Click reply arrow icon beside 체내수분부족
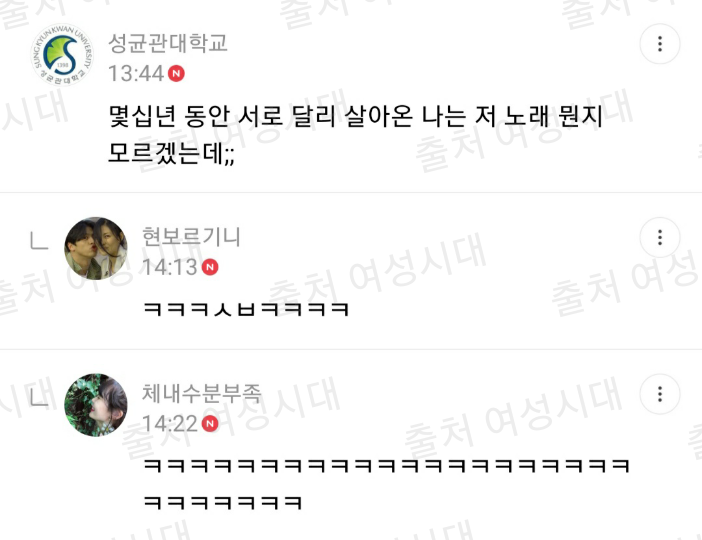Viewport: 702px width, 540px height. [39, 397]
